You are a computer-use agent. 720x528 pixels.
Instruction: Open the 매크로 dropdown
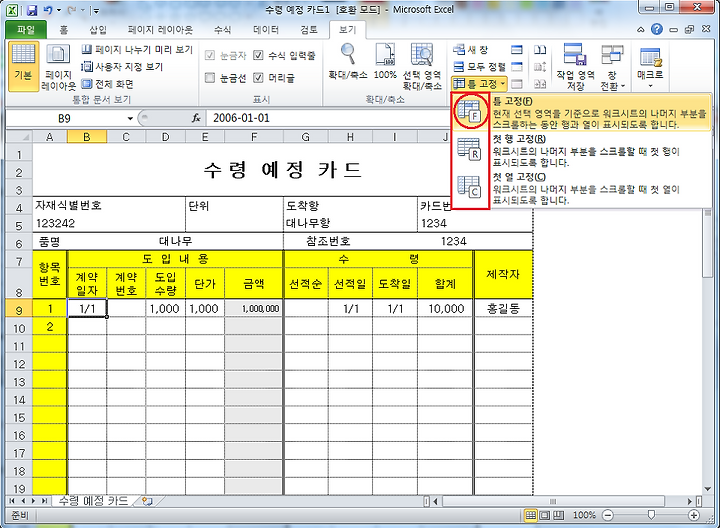(x=650, y=66)
